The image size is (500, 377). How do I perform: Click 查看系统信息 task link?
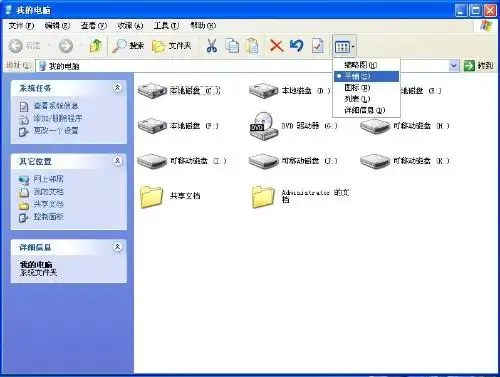pos(56,106)
